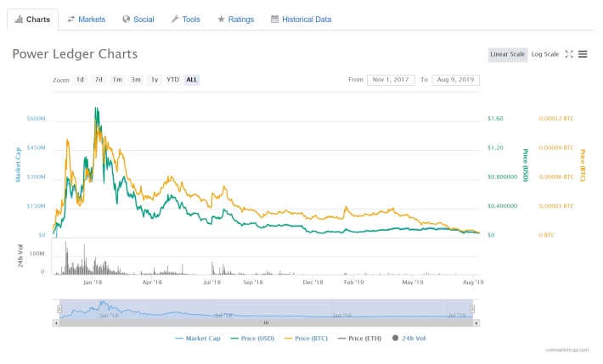
Task: Click the navigator scrollbar right arrow
Action: pos(476,323)
